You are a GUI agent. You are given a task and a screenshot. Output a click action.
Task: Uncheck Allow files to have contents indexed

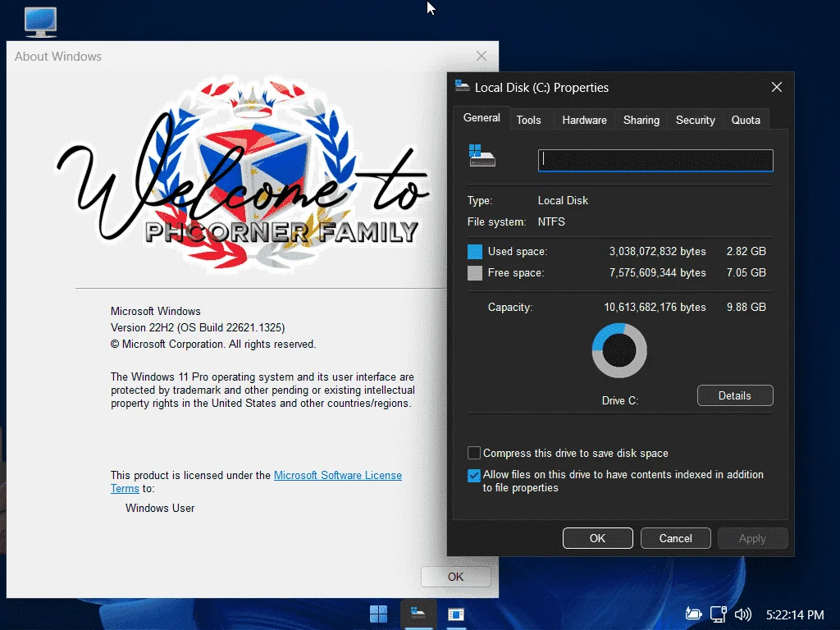pyautogui.click(x=474, y=475)
